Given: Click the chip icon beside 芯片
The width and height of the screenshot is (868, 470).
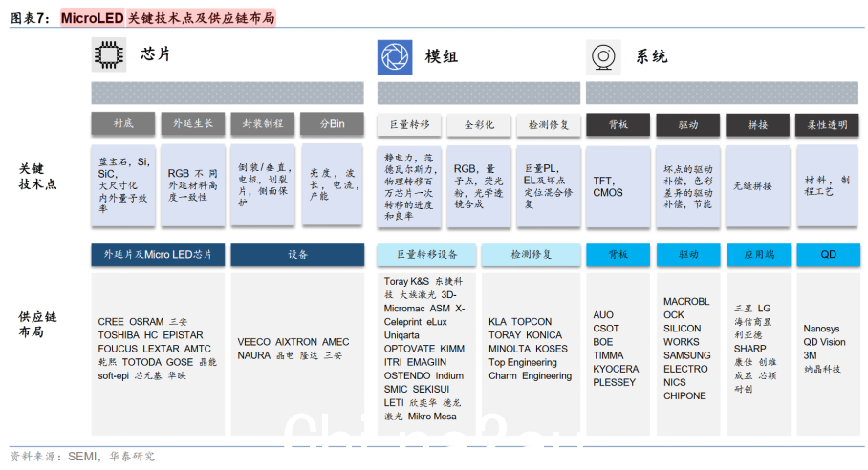Looking at the screenshot, I should point(109,54).
